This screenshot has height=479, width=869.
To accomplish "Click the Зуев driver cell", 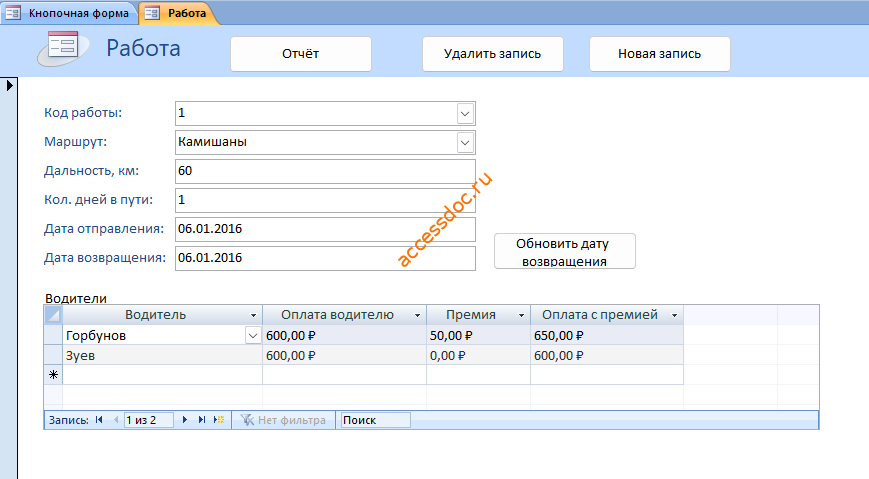I will point(162,355).
